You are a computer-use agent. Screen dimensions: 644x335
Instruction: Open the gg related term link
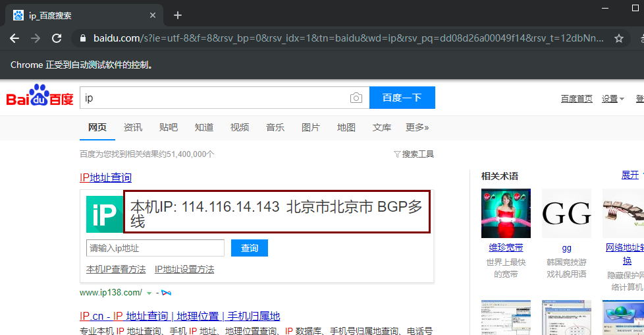(x=566, y=248)
